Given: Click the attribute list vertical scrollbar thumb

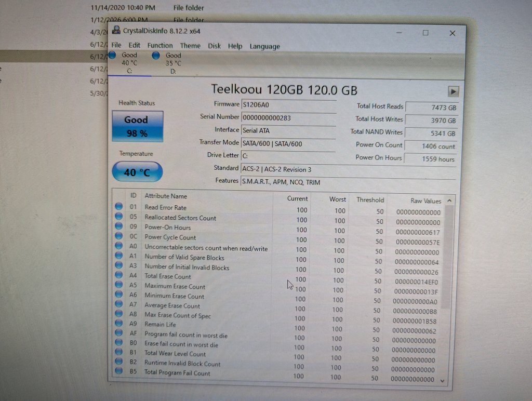Looking at the screenshot, I should 448,257.
